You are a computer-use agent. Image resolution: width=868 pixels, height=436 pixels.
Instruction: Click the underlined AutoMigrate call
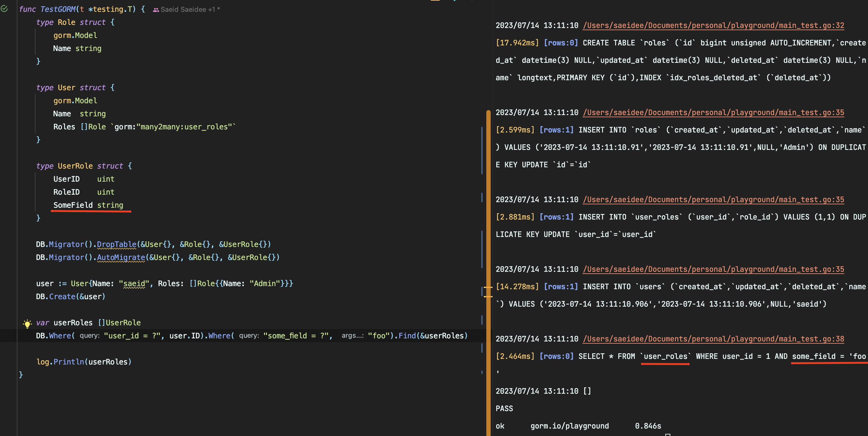[120, 257]
